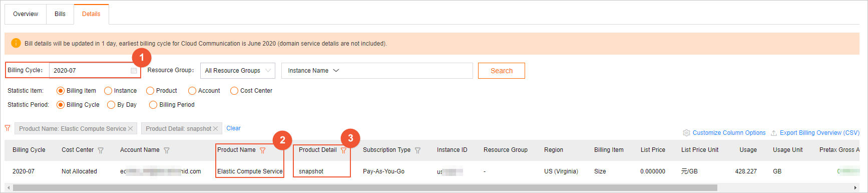
Task: Click the horizontal scrollbar thumb
Action: (x=365, y=188)
